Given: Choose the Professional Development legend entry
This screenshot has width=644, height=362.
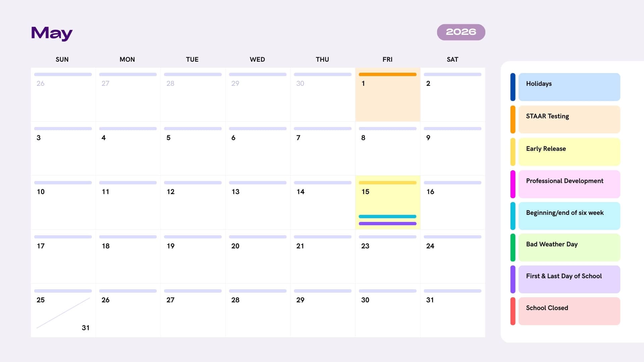Looking at the screenshot, I should pyautogui.click(x=569, y=184).
